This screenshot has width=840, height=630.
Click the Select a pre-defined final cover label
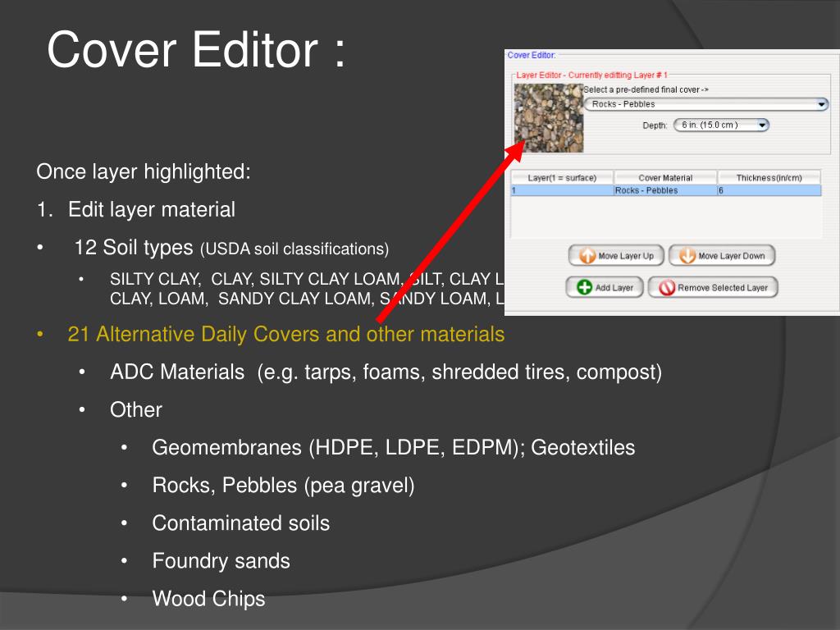point(646,89)
